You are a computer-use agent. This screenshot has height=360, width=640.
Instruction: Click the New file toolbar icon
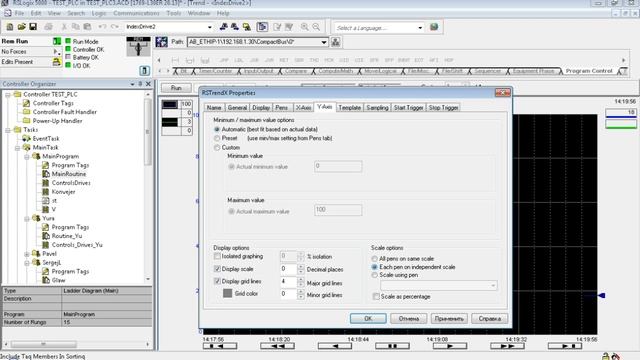click(9, 27)
